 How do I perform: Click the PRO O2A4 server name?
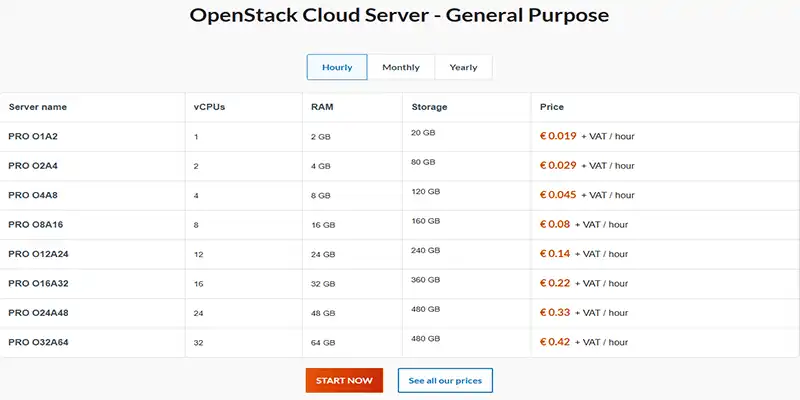(x=32, y=165)
